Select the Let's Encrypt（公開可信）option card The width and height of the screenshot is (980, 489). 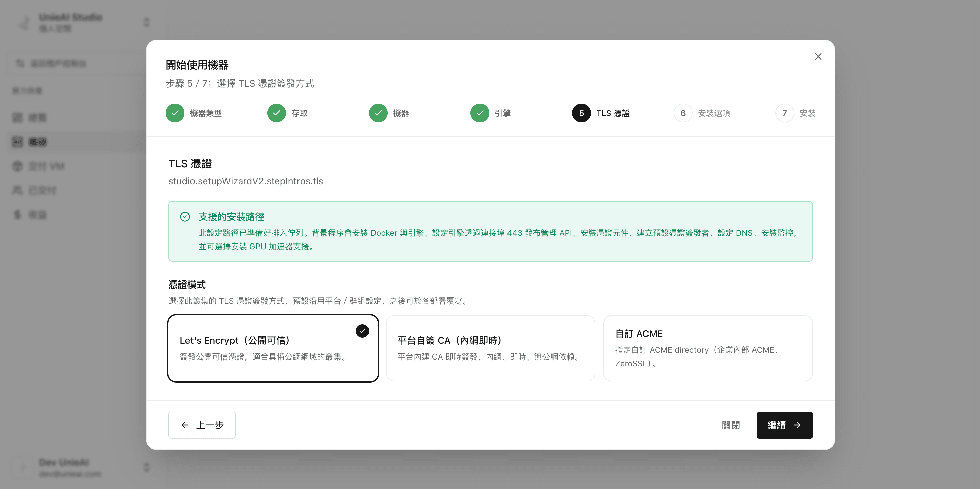(273, 348)
